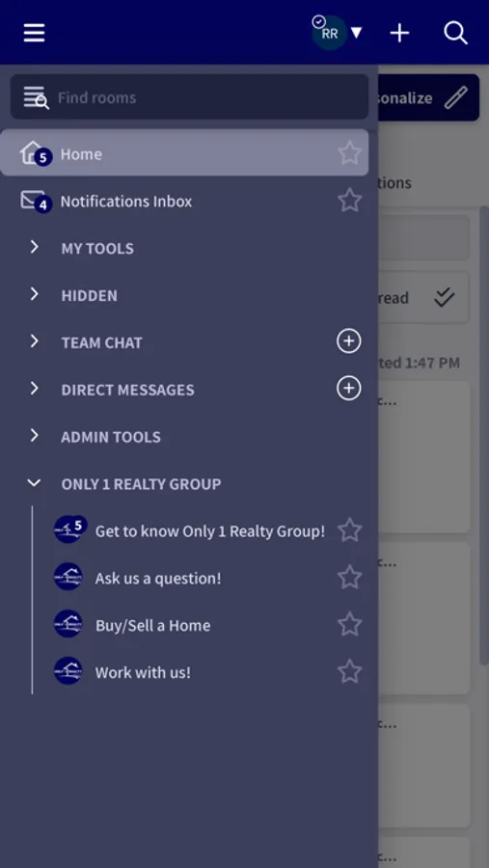Click the DIRECT MESSAGES label

127,390
